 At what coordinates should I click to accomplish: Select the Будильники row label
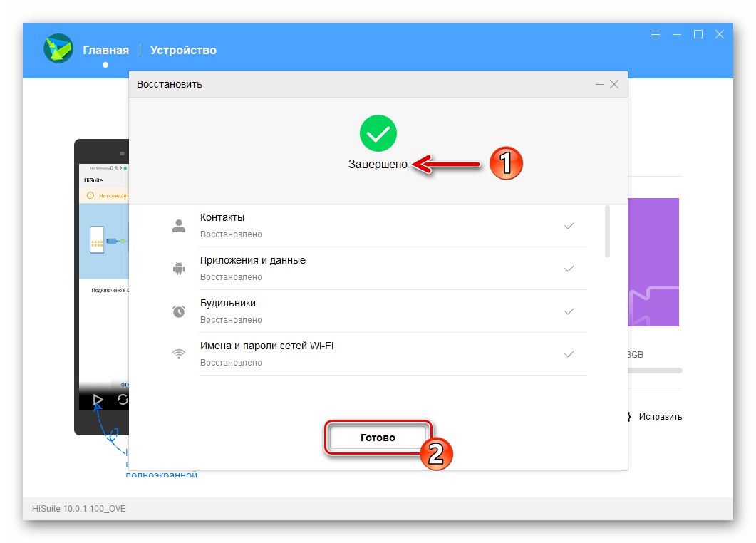(x=228, y=304)
